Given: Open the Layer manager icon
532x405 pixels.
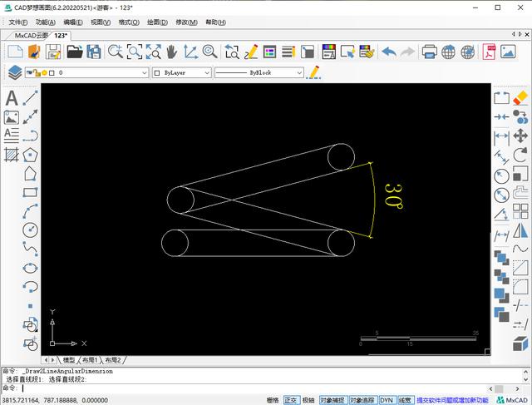Looking at the screenshot, I should [x=15, y=72].
